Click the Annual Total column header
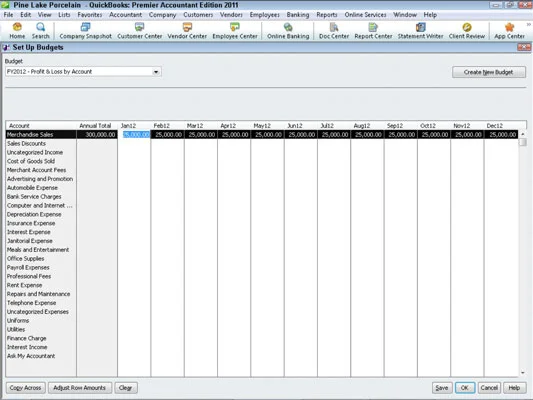Image resolution: width=533 pixels, height=400 pixels. [95, 126]
